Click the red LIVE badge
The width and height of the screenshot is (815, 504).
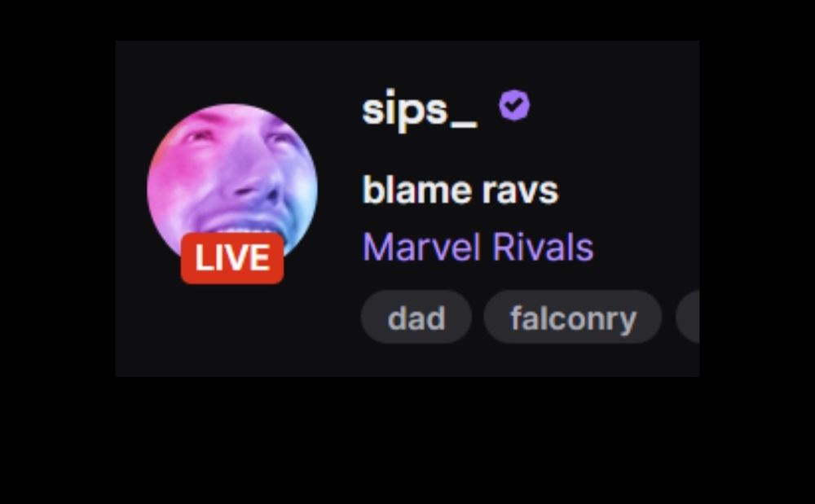(x=231, y=258)
